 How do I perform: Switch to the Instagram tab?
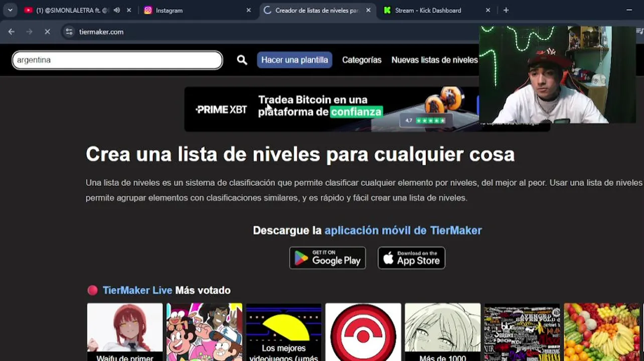[198, 10]
